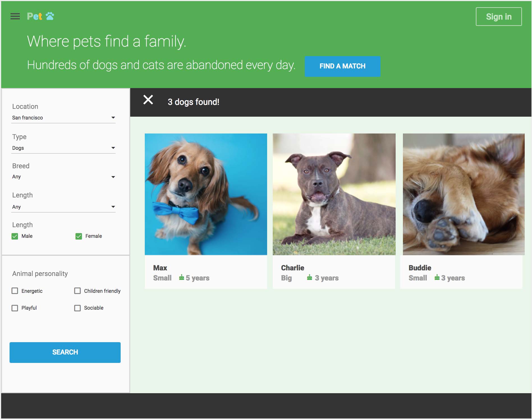Select the Sociable personality checkbox
Image resolution: width=532 pixels, height=419 pixels.
77,308
